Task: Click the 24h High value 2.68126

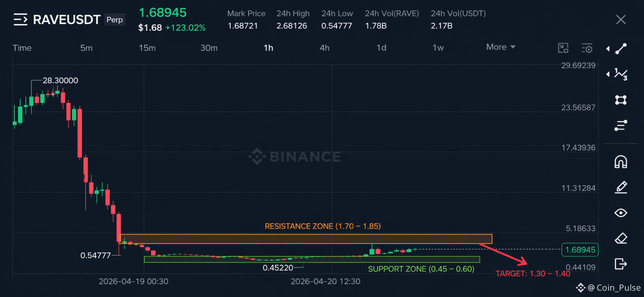Action: click(x=292, y=26)
